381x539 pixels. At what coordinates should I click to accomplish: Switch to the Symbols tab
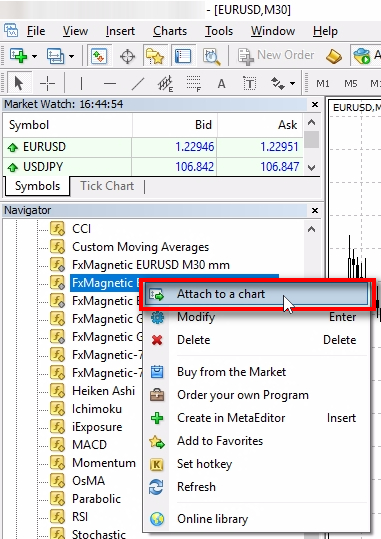click(37, 186)
